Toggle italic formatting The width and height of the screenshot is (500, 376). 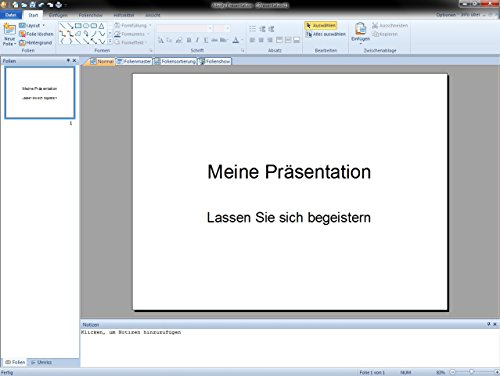197,40
